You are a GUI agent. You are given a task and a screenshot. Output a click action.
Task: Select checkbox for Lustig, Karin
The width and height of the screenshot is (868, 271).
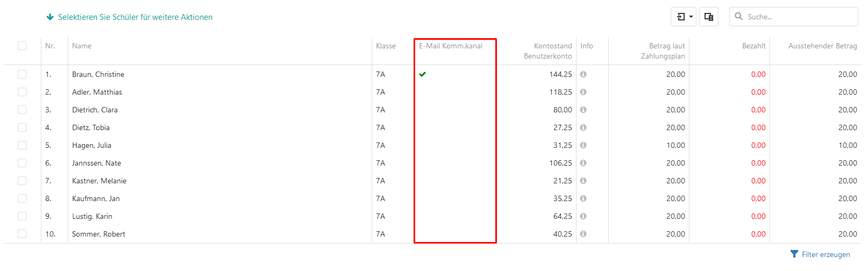[x=22, y=216]
